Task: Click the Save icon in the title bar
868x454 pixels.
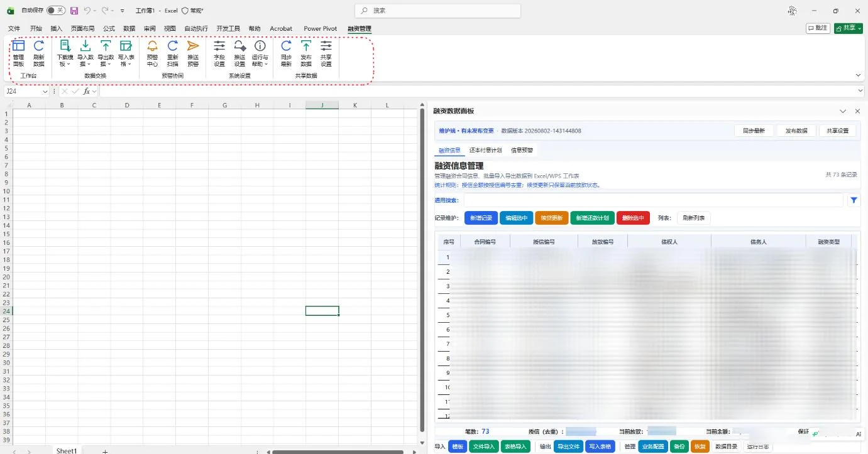Action: [x=74, y=11]
